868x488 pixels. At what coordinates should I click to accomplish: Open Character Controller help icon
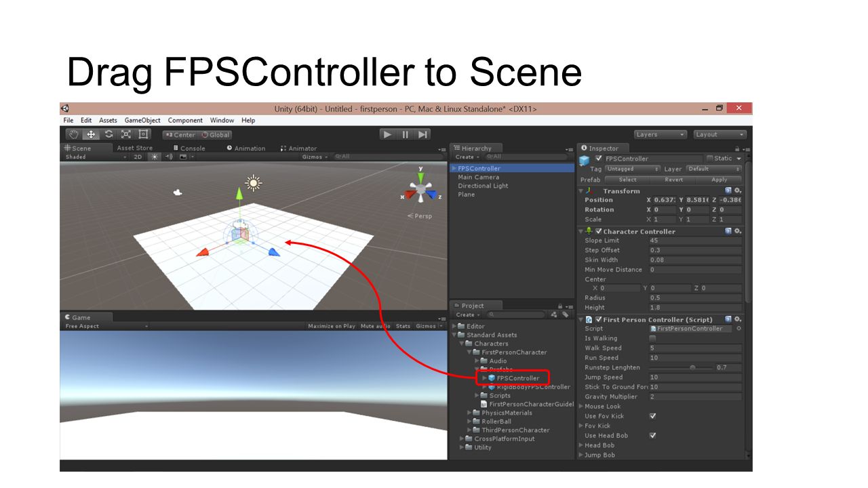click(x=728, y=231)
